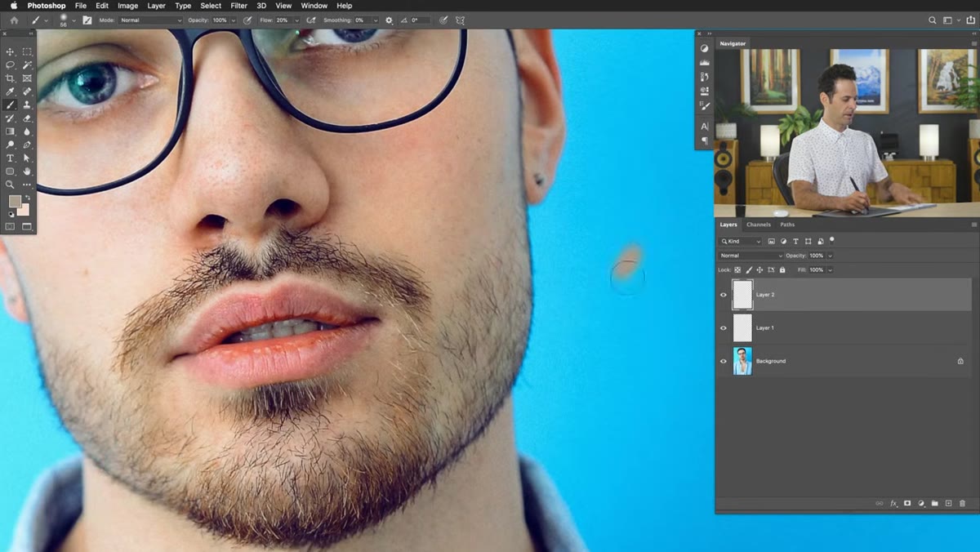The height and width of the screenshot is (552, 980).
Task: Select the Brush tool in toolbox
Action: 11,105
